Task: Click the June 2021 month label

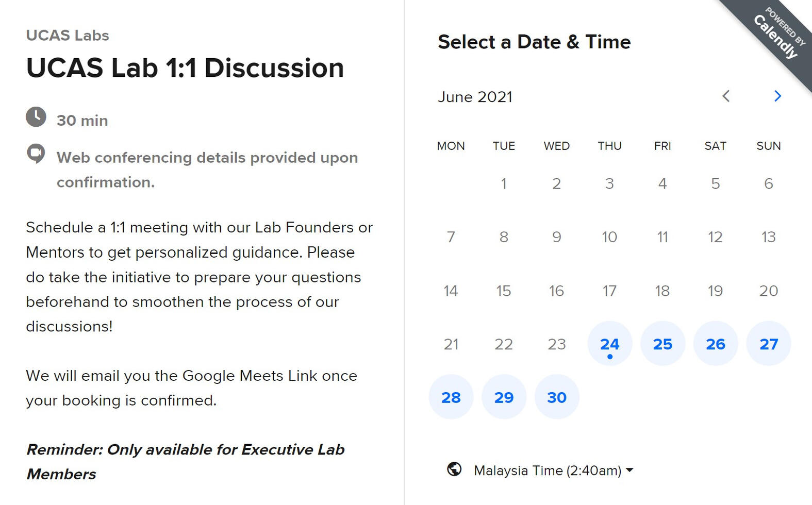Action: click(475, 97)
